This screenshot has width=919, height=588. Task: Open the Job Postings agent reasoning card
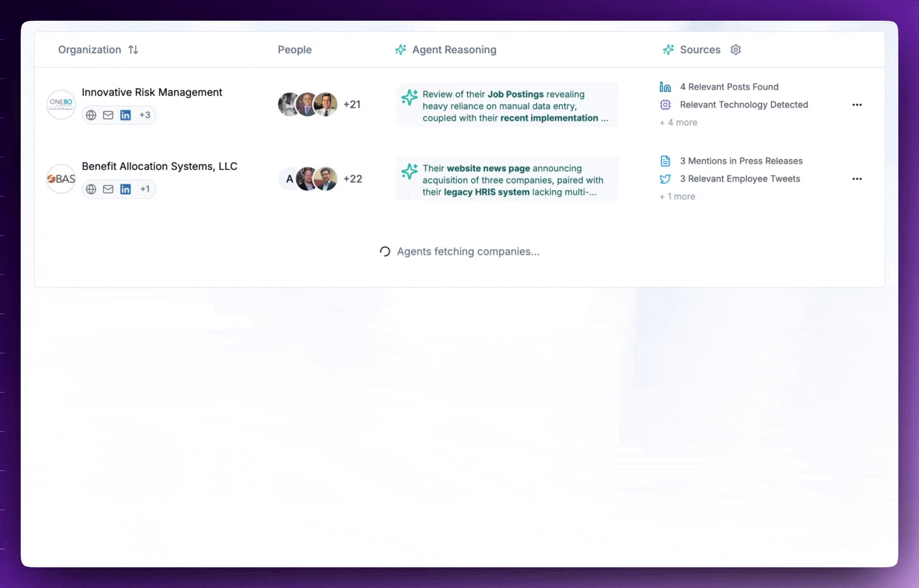[507, 106]
